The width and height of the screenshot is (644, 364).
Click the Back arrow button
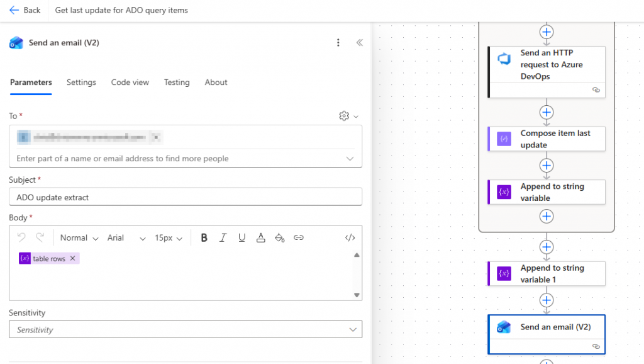[x=25, y=10]
